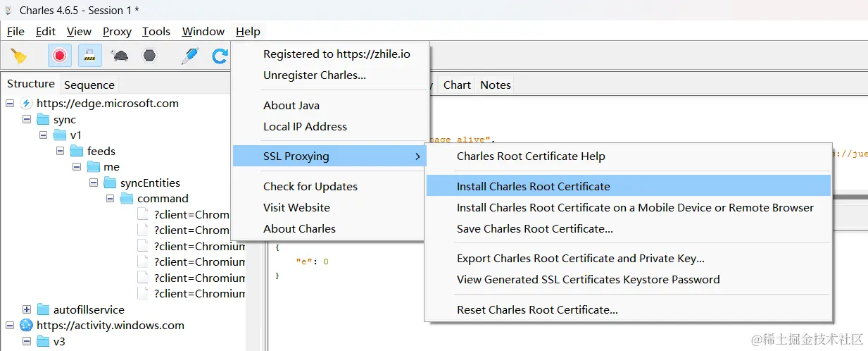This screenshot has height=351, width=868.
Task: Collapse the sync folder
Action: click(x=27, y=120)
